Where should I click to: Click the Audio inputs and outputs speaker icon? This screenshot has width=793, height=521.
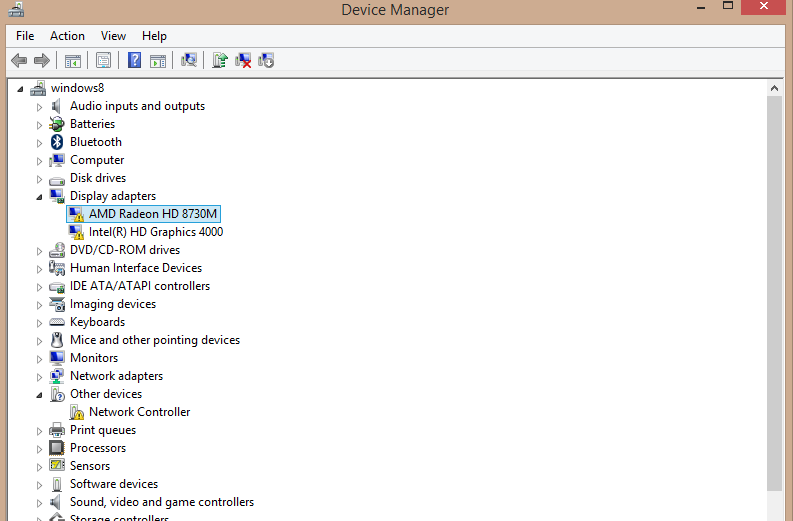coord(56,106)
